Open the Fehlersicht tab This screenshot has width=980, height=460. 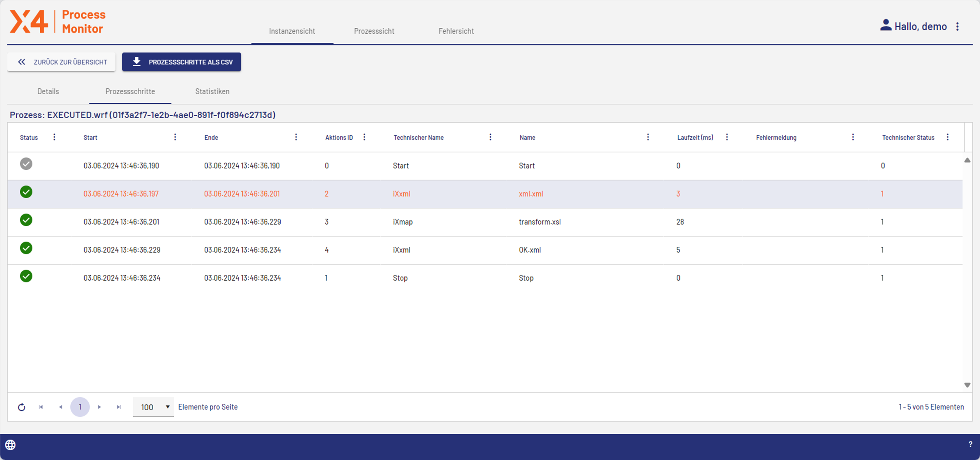coord(456,31)
